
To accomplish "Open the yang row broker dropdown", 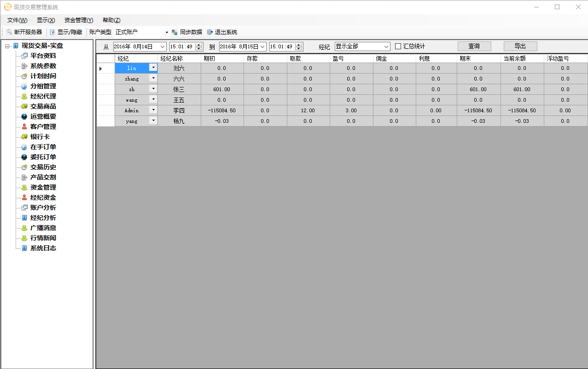I will point(153,121).
